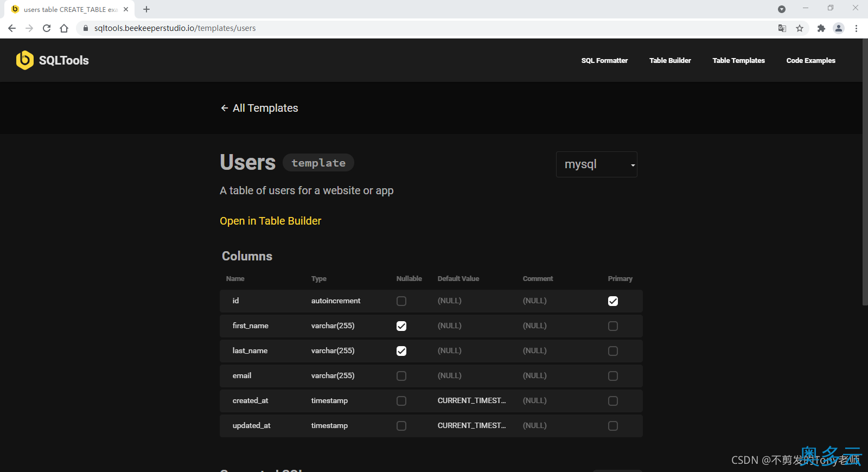Image resolution: width=868 pixels, height=472 pixels.
Task: Click varchar(255) type in email row
Action: [x=333, y=375]
